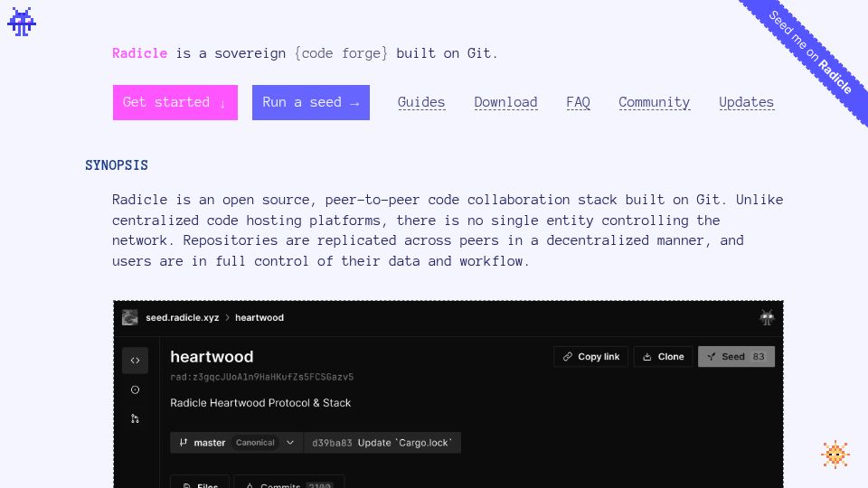Click the Canonical badge
This screenshot has height=488, width=868.
[255, 443]
